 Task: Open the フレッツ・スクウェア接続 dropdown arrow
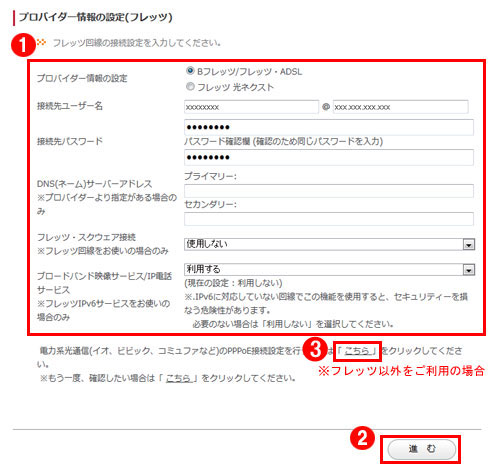pos(469,245)
